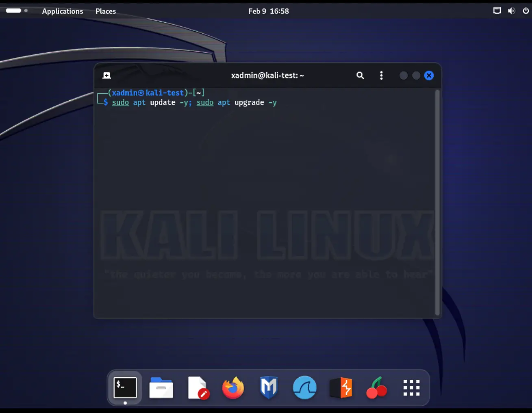The image size is (532, 413).
Task: Click the terminal vertical scrollbar
Action: pyautogui.click(x=437, y=202)
